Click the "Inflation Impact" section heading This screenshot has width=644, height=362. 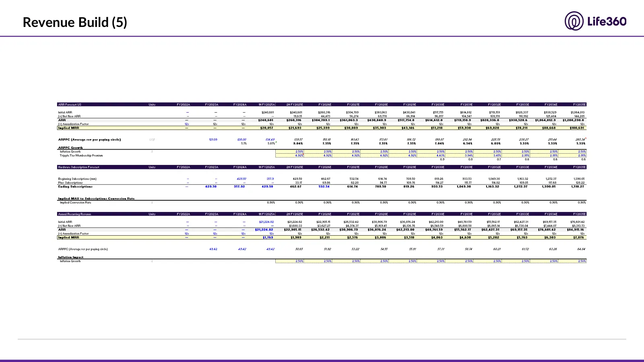71,257
